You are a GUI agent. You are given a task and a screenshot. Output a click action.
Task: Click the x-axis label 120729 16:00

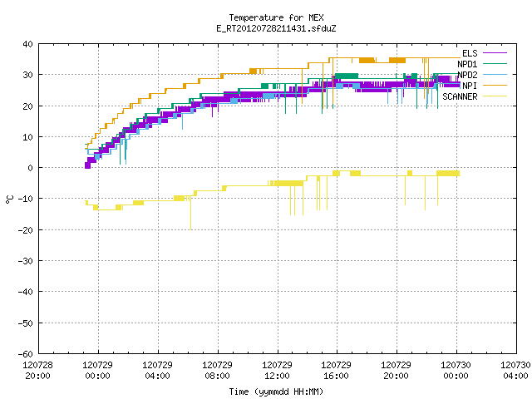tap(336, 371)
